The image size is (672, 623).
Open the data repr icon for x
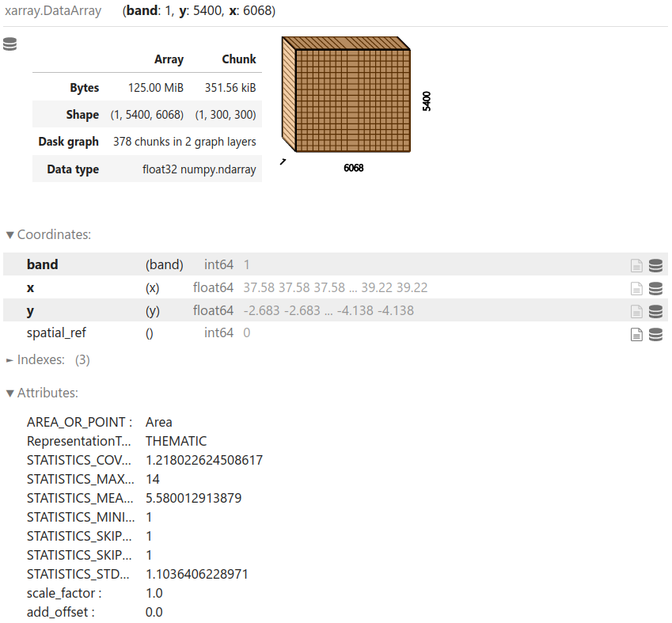(x=655, y=288)
